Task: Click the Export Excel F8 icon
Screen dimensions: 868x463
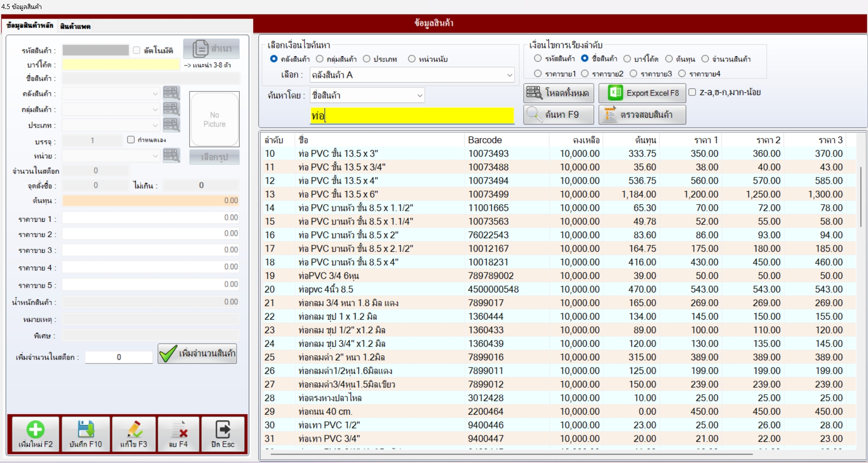Action: click(x=615, y=93)
